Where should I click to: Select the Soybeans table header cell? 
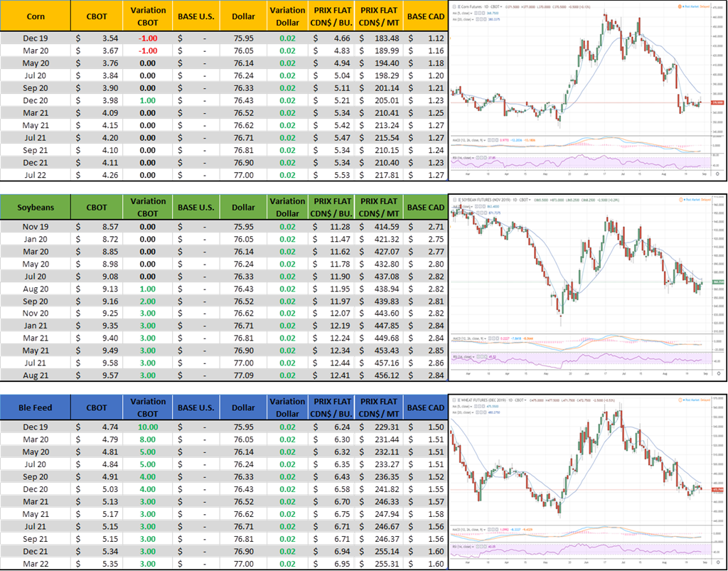pos(36,208)
